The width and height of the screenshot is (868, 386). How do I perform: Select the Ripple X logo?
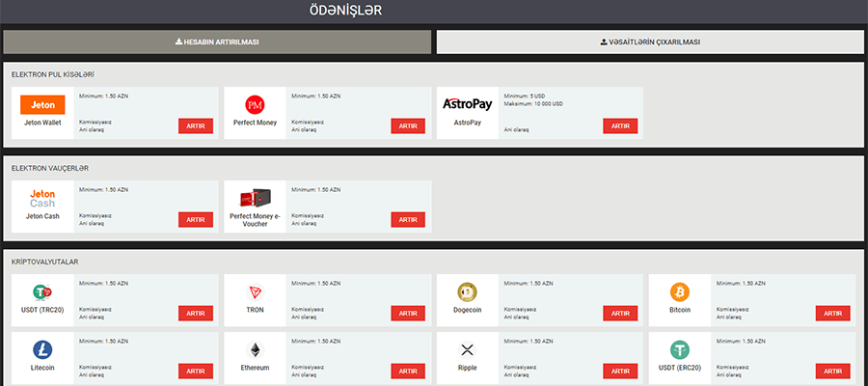click(x=467, y=349)
